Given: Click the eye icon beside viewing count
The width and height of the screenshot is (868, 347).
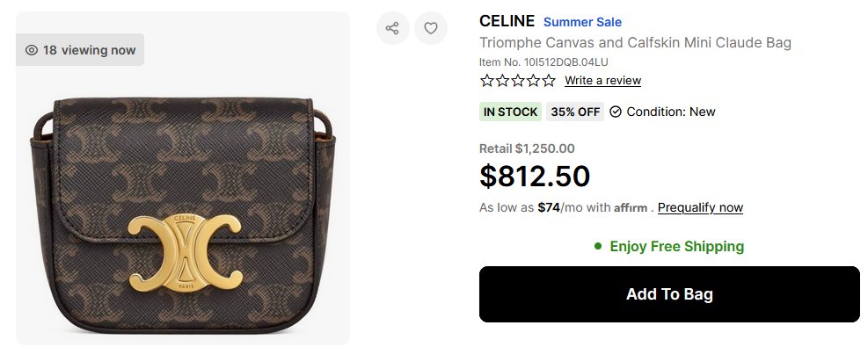Looking at the screenshot, I should [x=32, y=50].
